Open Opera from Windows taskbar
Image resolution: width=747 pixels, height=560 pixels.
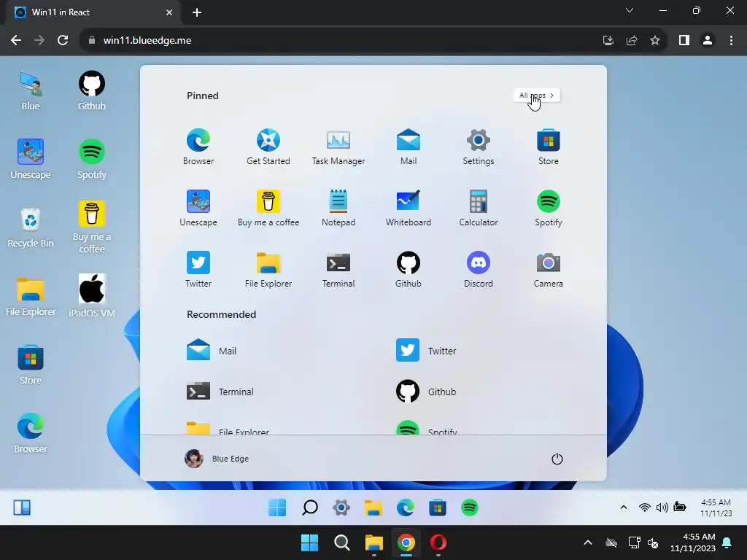click(438, 542)
